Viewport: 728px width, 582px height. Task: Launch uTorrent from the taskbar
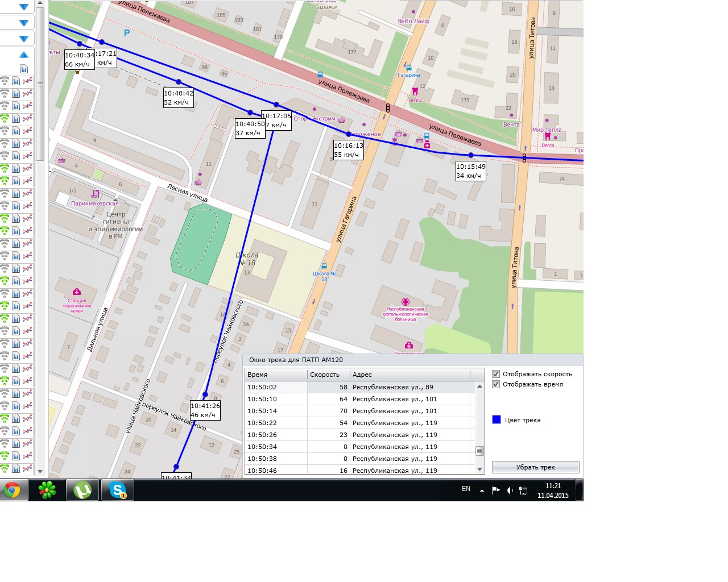pos(83,490)
